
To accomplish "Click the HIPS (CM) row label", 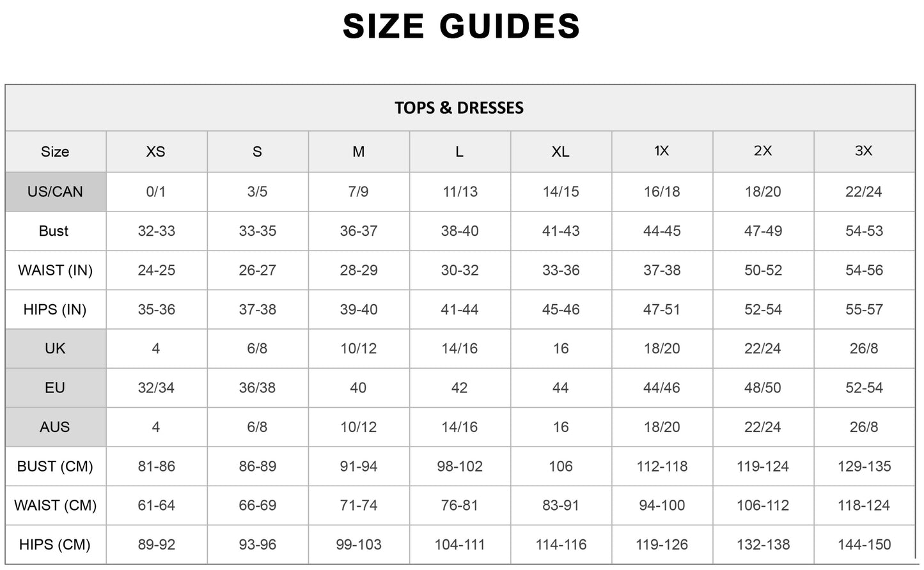I will click(55, 545).
